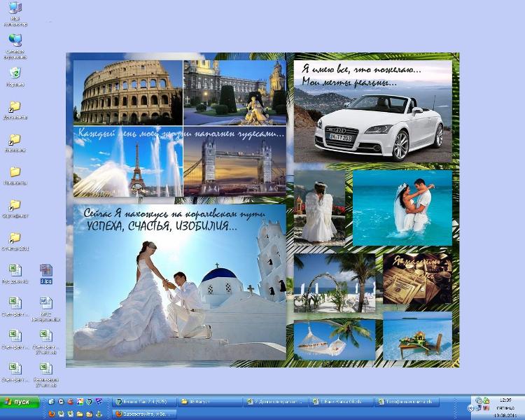Switch to the Бизнес Пак 7.4 taskbar window

coord(144,402)
